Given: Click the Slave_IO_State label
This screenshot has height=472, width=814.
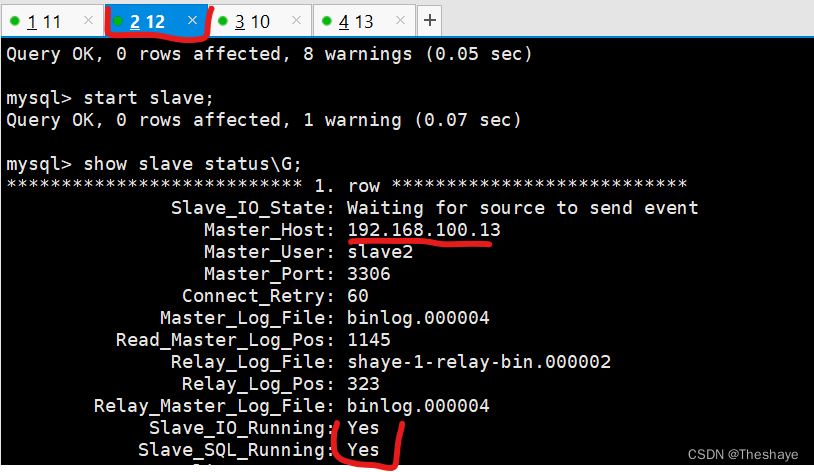Looking at the screenshot, I should [252, 208].
